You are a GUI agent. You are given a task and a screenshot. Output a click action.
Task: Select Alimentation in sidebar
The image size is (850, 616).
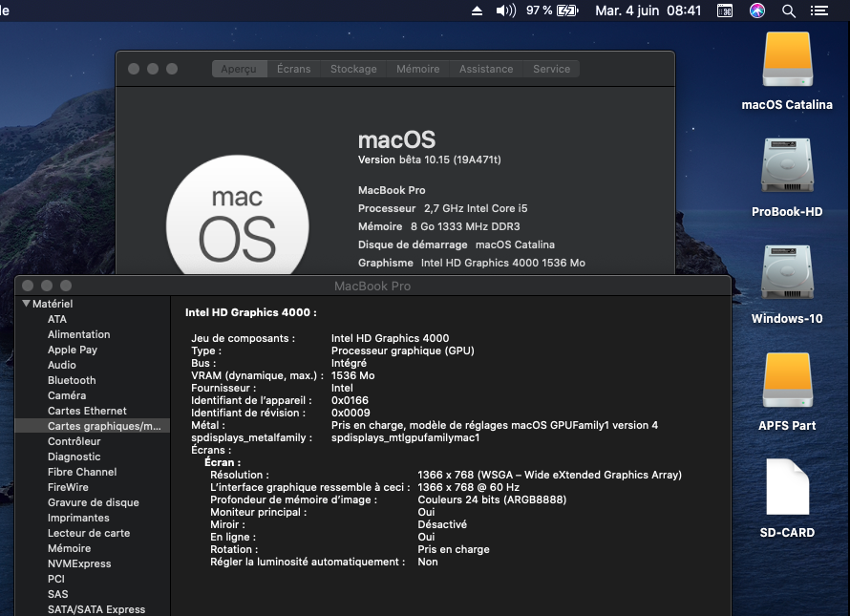78,334
